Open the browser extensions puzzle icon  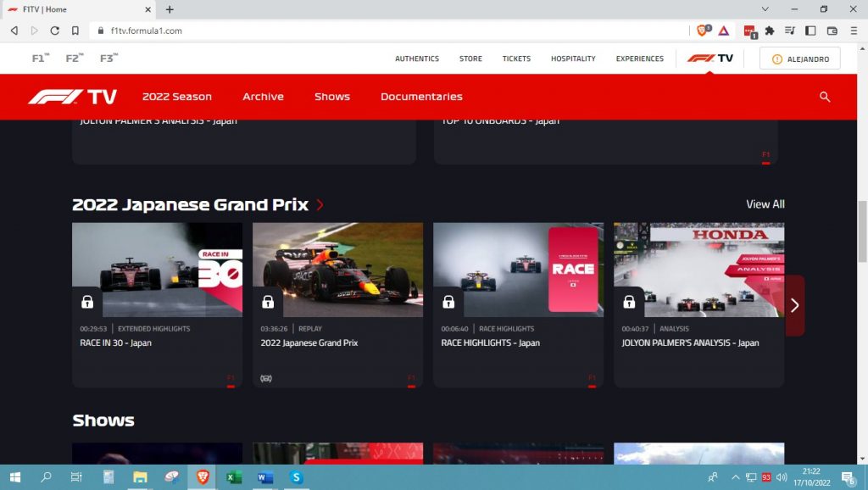(x=770, y=31)
